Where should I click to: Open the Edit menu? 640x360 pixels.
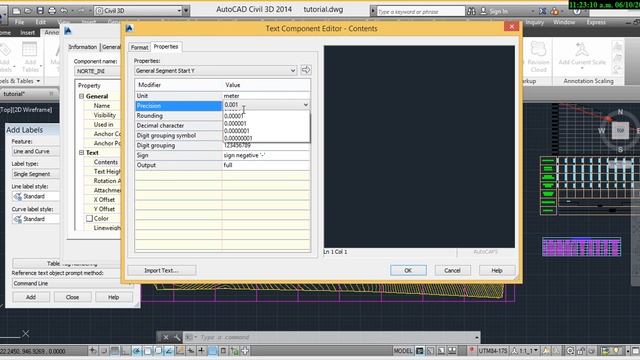tap(41, 22)
